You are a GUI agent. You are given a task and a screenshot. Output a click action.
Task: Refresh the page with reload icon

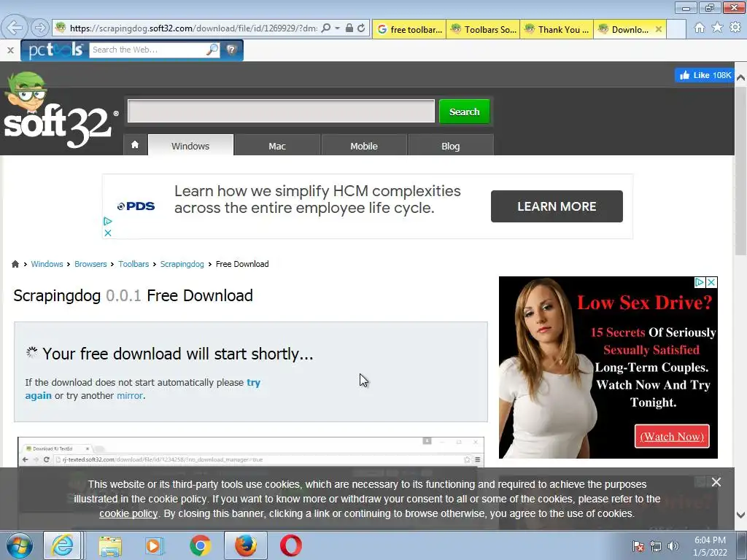(x=362, y=28)
